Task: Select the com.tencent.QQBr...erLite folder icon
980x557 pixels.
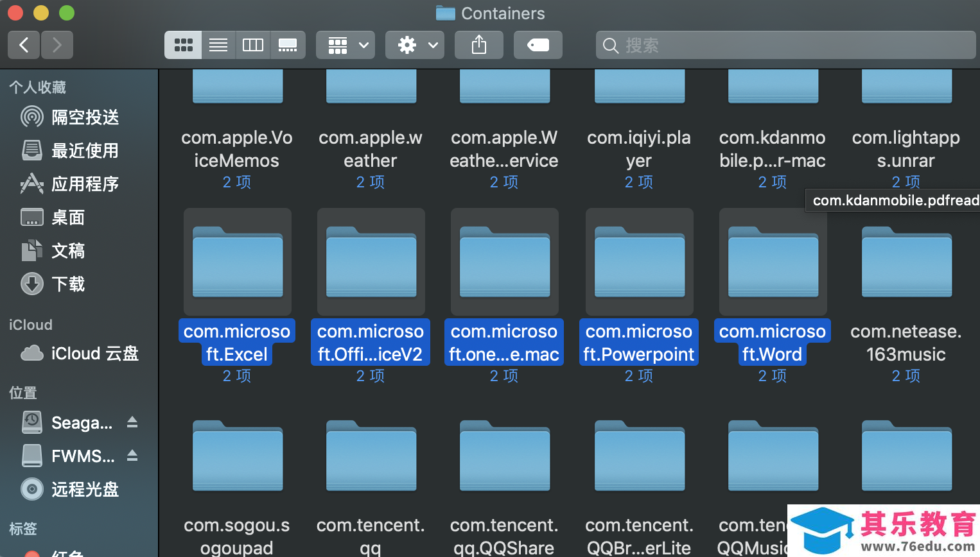Action: click(x=640, y=456)
